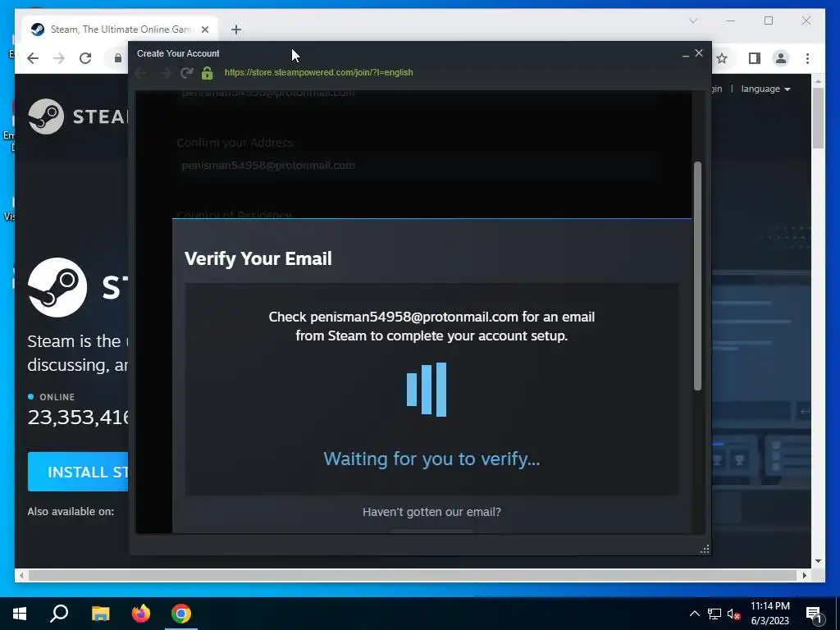Click the Confirm your Address email field
The height and width of the screenshot is (630, 840).
pos(418,166)
